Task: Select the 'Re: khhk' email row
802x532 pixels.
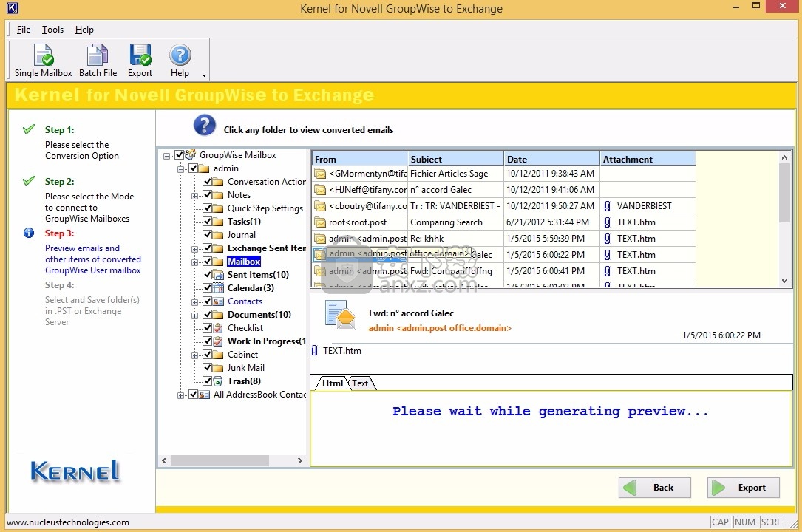Action: point(503,239)
